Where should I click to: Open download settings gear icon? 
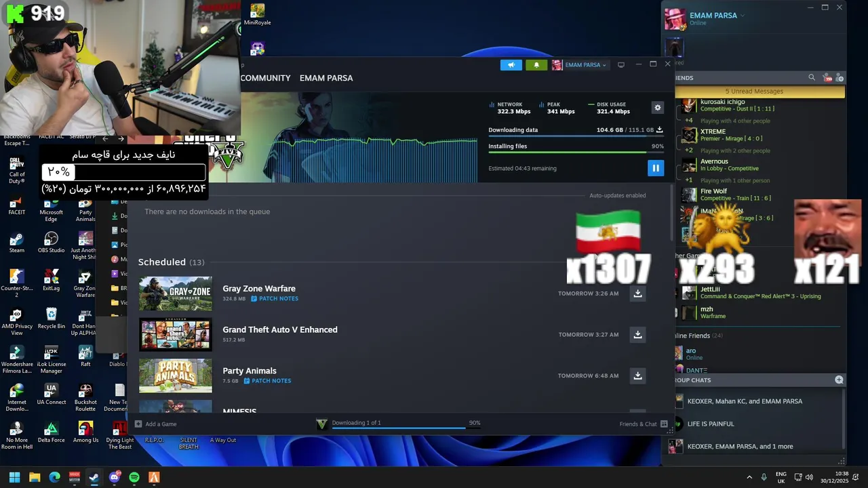(x=656, y=108)
